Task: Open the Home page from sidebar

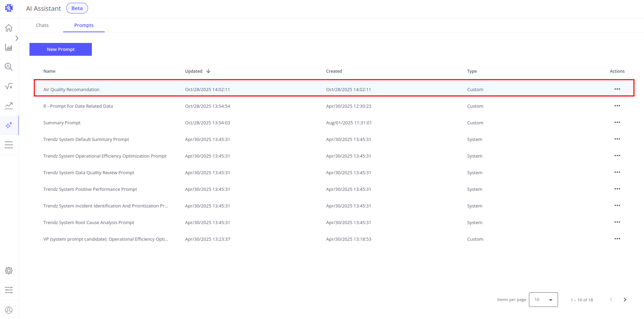Action: 9,28
